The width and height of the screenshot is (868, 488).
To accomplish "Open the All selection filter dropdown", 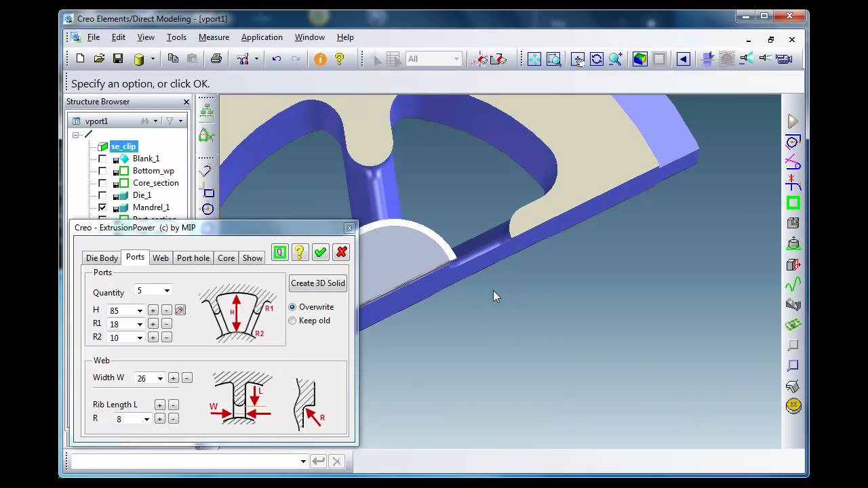I will pyautogui.click(x=456, y=59).
